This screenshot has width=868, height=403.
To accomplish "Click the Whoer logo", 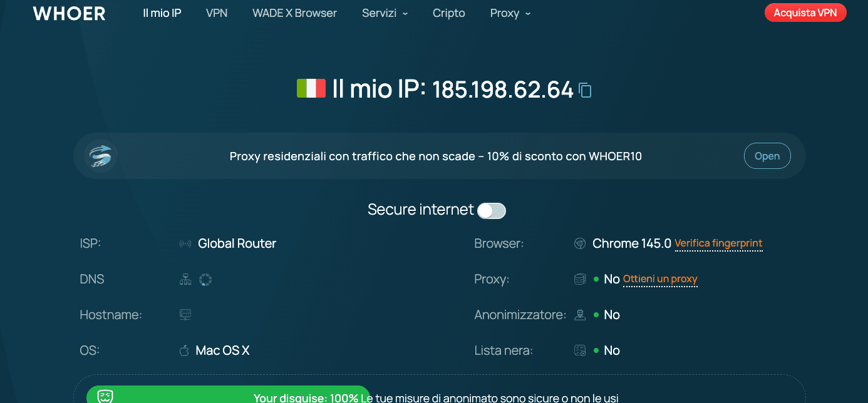I will tap(68, 13).
